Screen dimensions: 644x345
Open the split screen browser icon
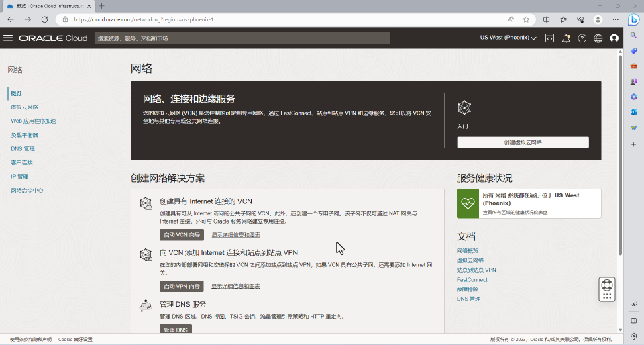pyautogui.click(x=546, y=19)
